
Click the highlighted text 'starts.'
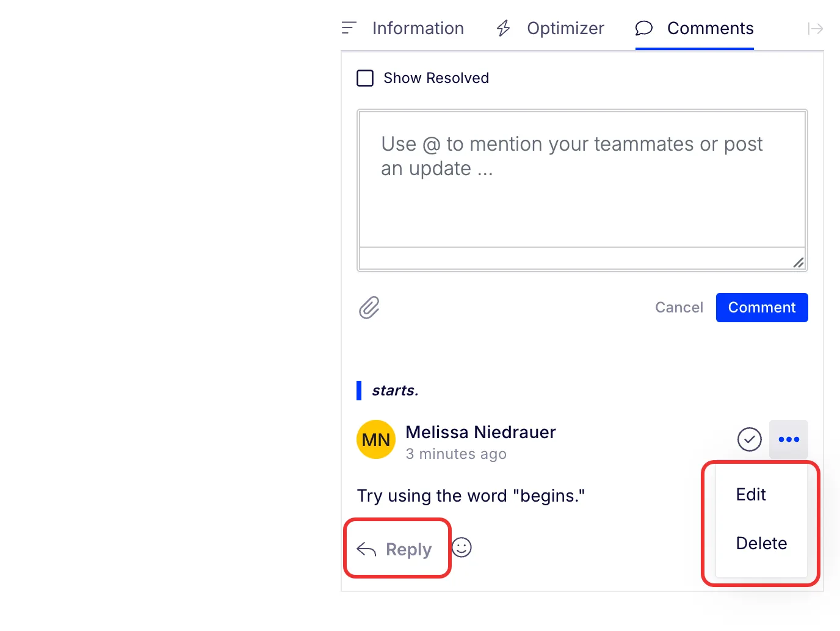pyautogui.click(x=396, y=391)
